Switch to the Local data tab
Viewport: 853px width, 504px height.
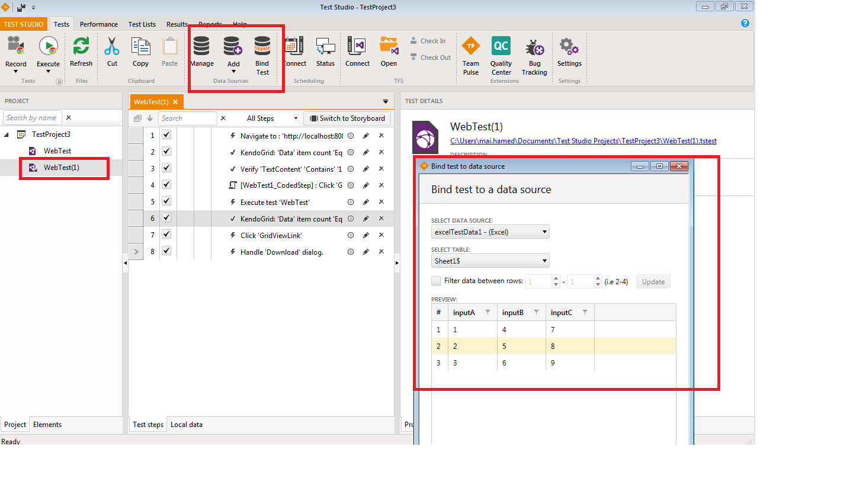[187, 425]
